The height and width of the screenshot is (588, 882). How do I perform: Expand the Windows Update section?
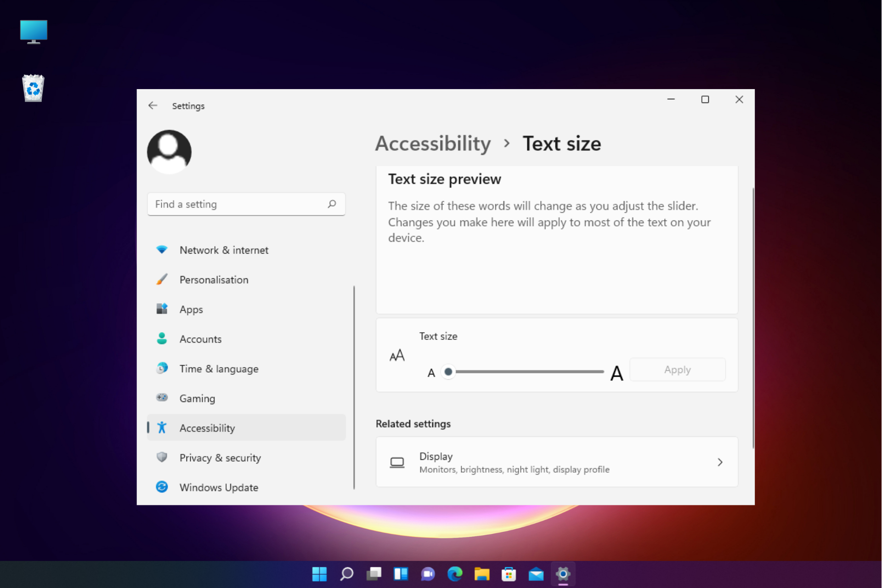[x=219, y=487]
